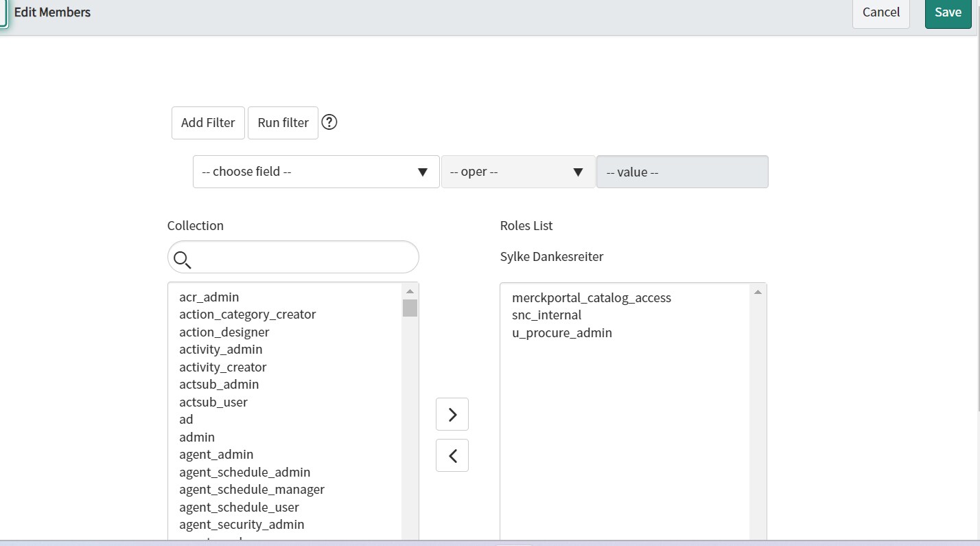Open the "-- choose field --" dropdown

click(x=316, y=172)
